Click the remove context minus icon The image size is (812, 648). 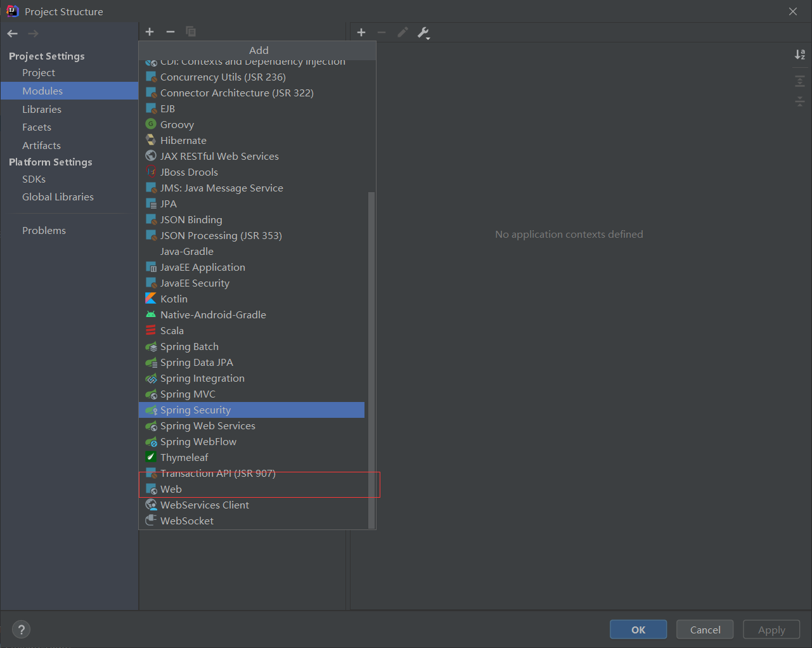click(382, 32)
